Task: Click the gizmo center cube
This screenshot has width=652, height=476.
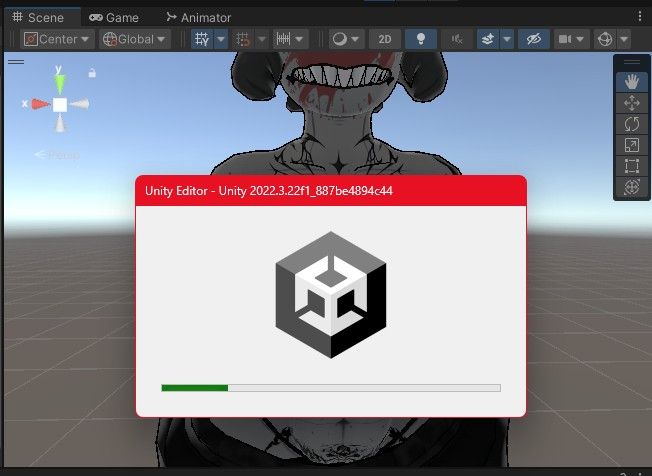Action: [x=60, y=105]
